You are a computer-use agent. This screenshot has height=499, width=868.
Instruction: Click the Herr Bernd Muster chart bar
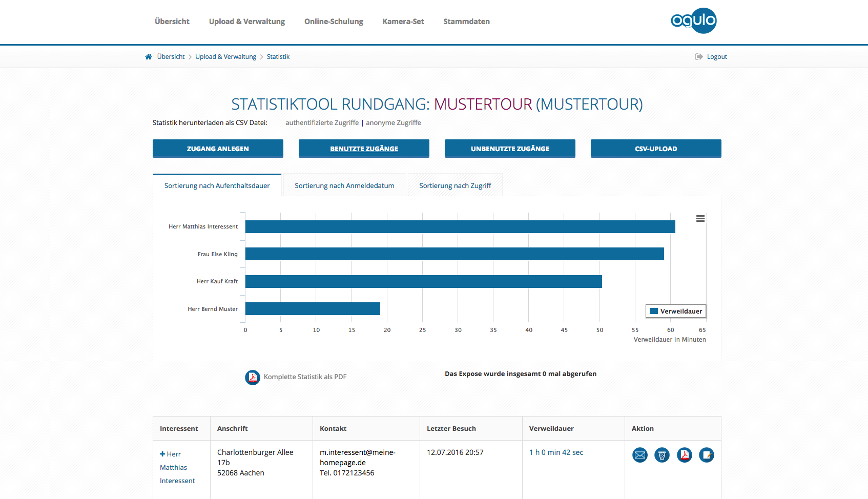(x=313, y=308)
